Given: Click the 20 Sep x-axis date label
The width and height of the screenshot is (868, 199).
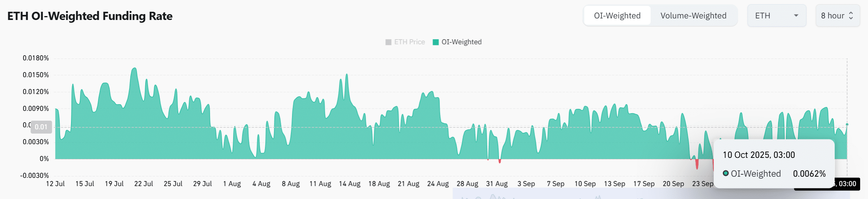Looking at the screenshot, I should point(673,184).
